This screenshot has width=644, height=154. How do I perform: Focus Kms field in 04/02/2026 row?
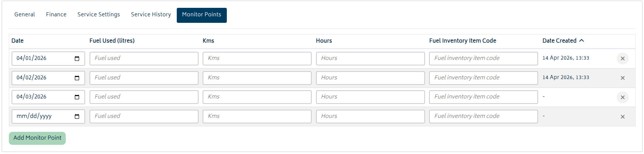coord(257,78)
